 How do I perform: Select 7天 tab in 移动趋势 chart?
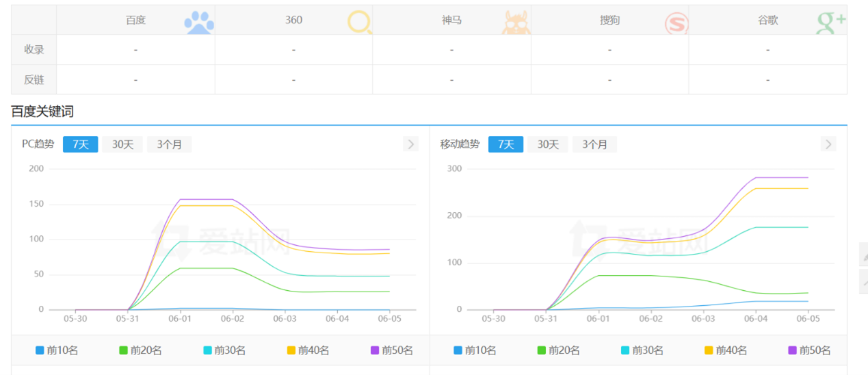click(x=505, y=144)
